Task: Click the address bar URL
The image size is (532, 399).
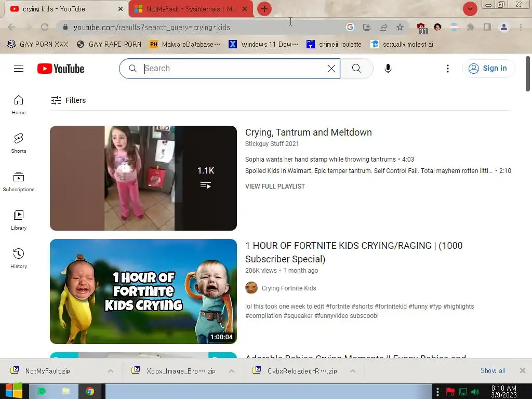Action: (152, 28)
